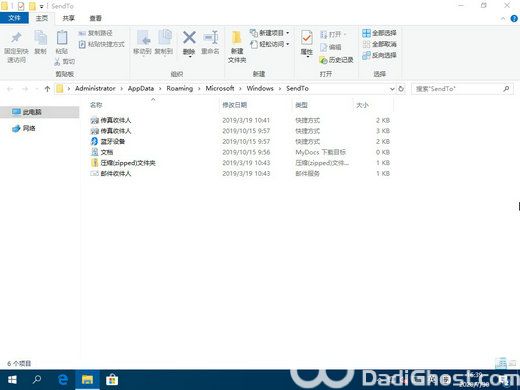The image size is (520, 390).
Task: Select This PC in navigation pane
Action: point(39,112)
